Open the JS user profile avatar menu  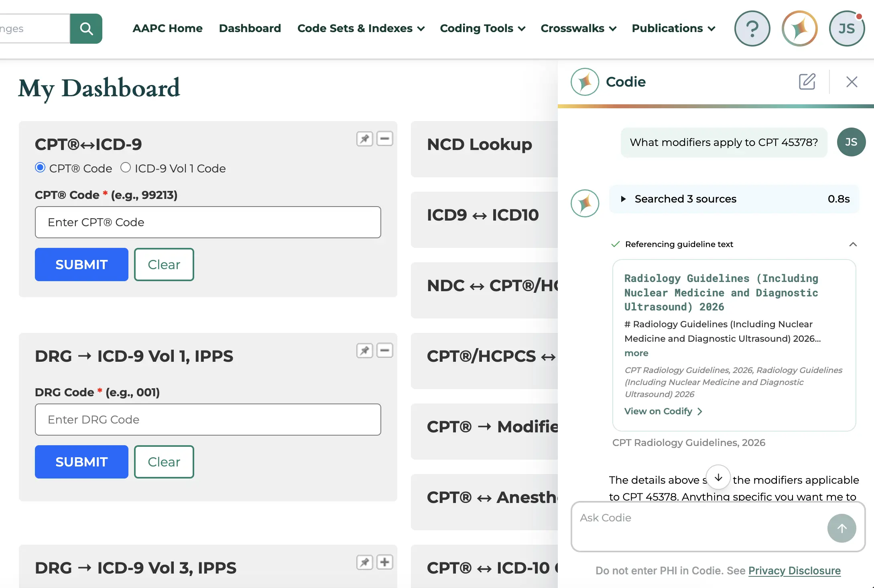point(847,28)
